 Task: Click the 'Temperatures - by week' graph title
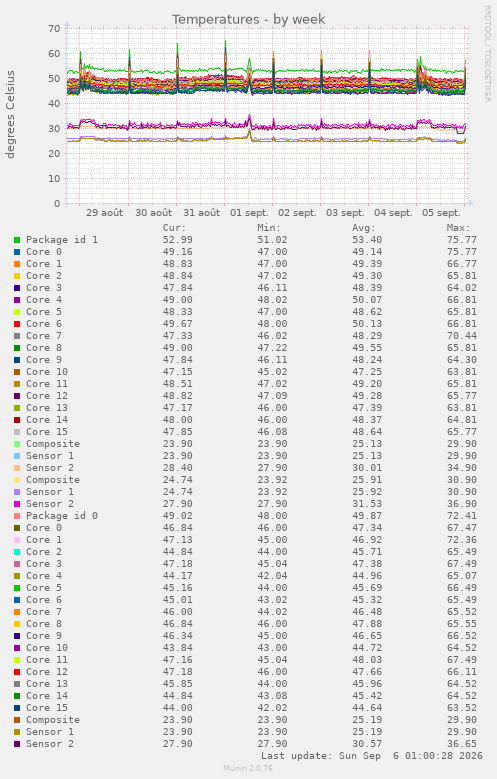point(248,19)
